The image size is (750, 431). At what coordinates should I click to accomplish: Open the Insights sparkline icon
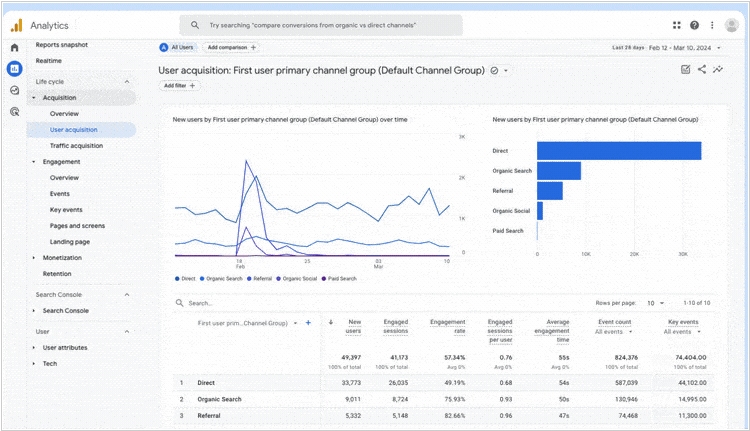pyautogui.click(x=718, y=70)
